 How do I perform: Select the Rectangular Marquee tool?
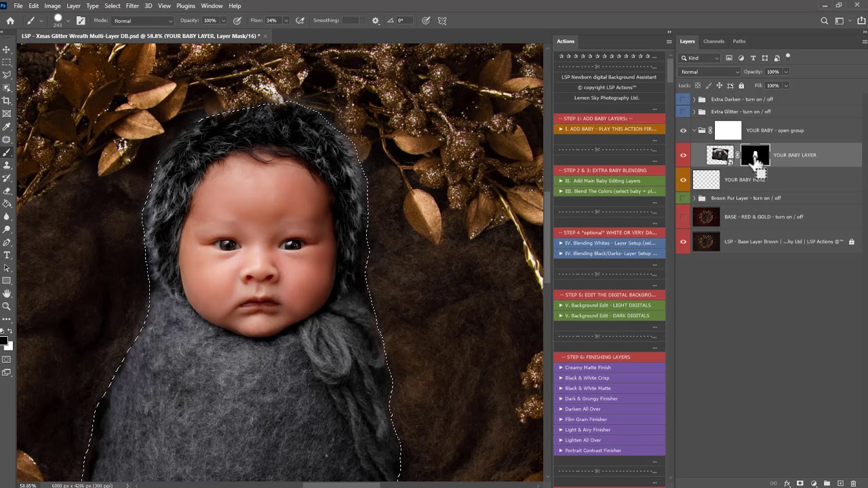[x=7, y=62]
